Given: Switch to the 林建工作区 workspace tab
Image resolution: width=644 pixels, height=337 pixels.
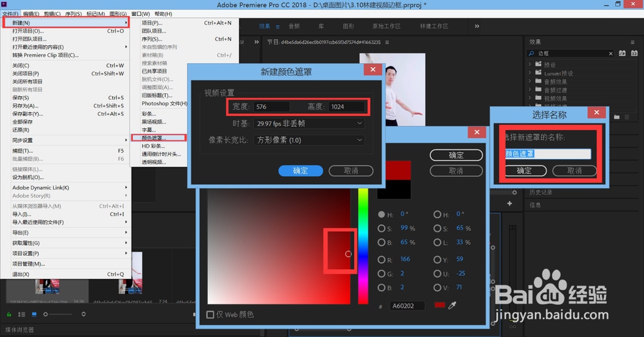Looking at the screenshot, I should [433, 26].
